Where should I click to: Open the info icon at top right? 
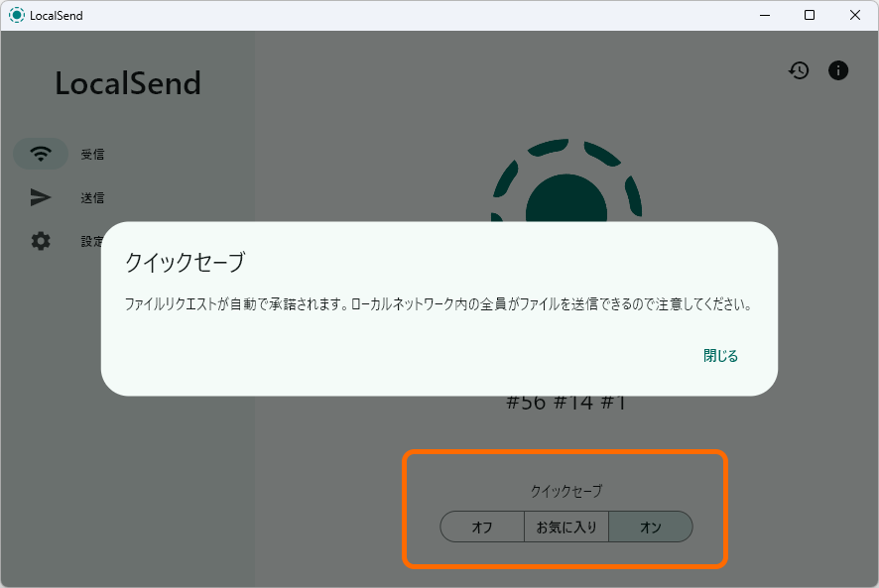(x=838, y=70)
